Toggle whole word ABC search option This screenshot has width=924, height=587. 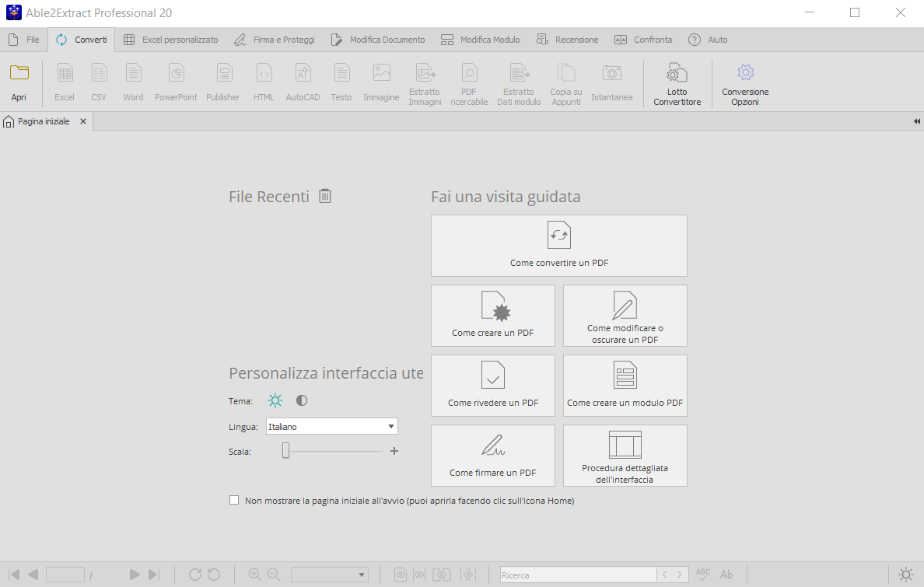[x=703, y=574]
